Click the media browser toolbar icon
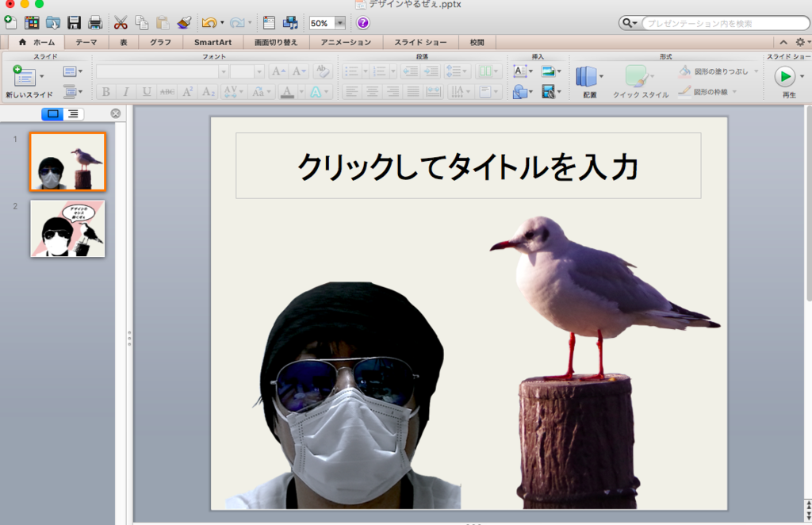This screenshot has height=525, width=812. (290, 23)
